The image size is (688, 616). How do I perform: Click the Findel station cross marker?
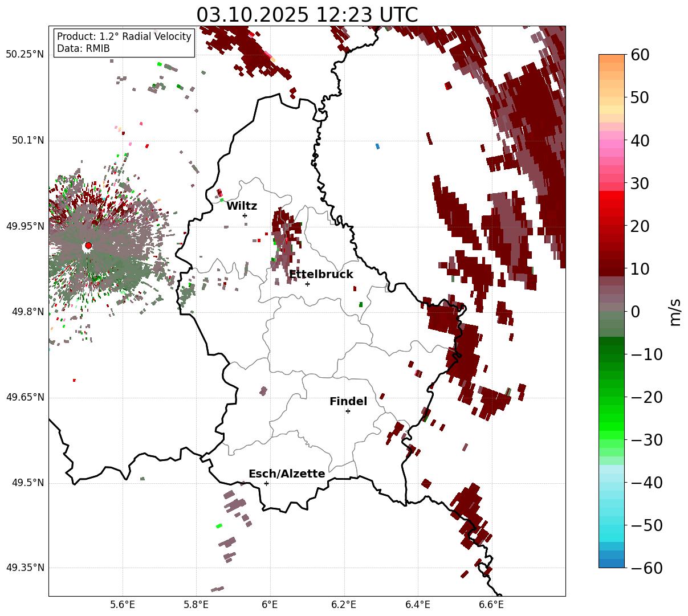pos(348,411)
